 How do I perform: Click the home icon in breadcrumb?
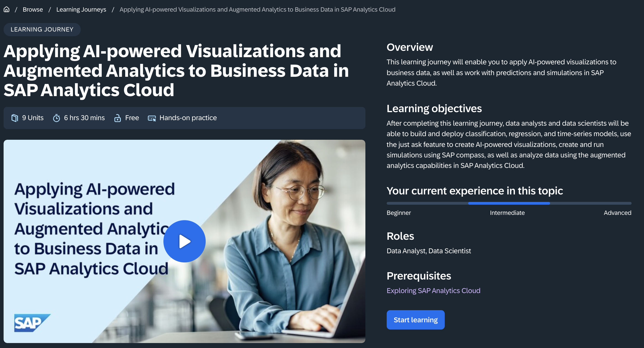tap(6, 9)
